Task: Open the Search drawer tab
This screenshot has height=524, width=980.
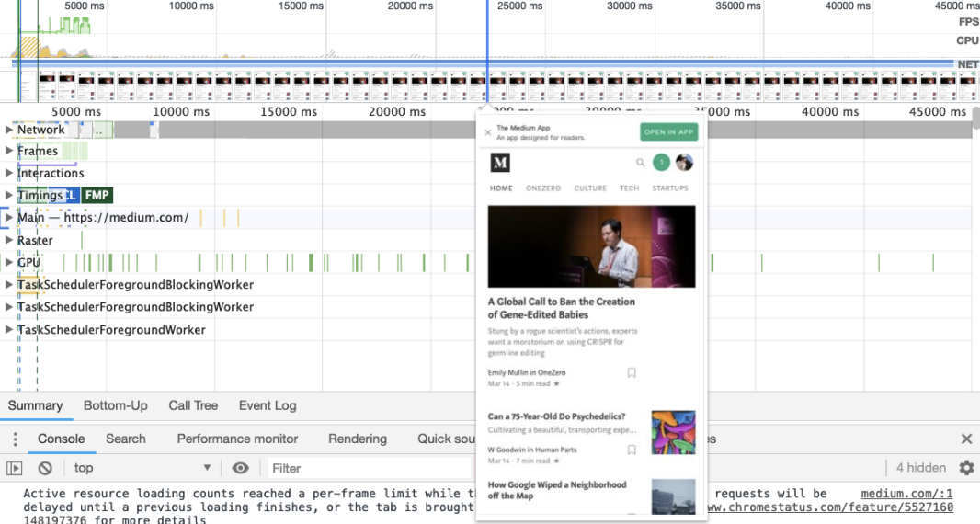Action: pos(126,439)
